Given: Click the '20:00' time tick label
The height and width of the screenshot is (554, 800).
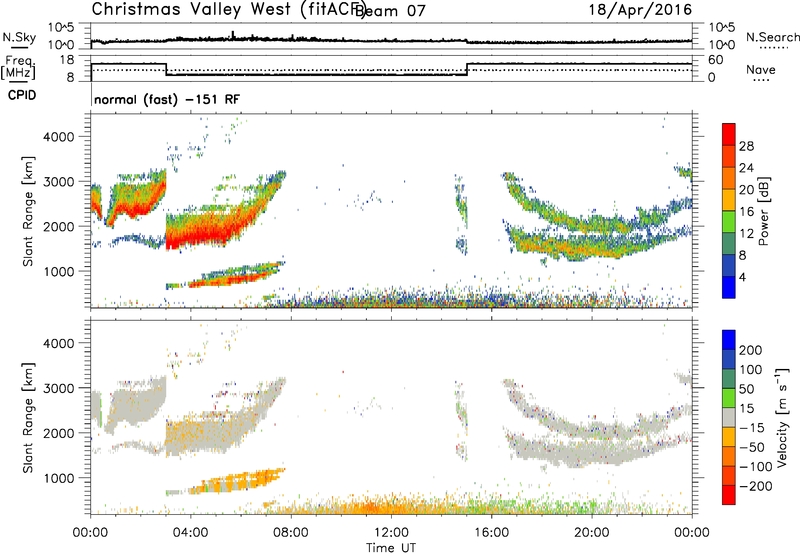Looking at the screenshot, I should pyautogui.click(x=591, y=533).
